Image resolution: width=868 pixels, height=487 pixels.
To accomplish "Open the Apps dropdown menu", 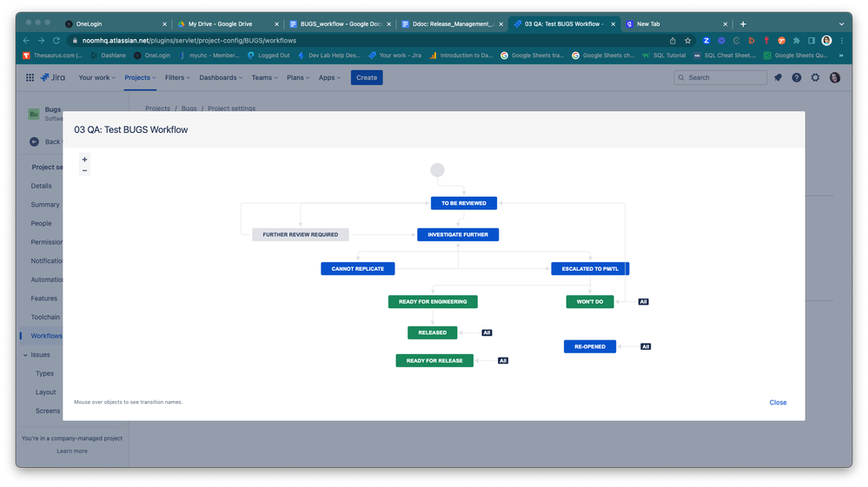I will pyautogui.click(x=329, y=78).
